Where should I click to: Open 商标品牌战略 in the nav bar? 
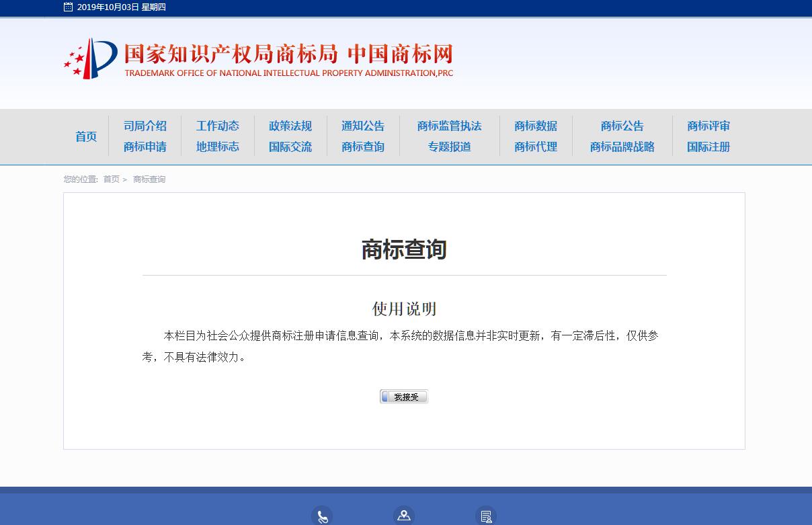(622, 147)
